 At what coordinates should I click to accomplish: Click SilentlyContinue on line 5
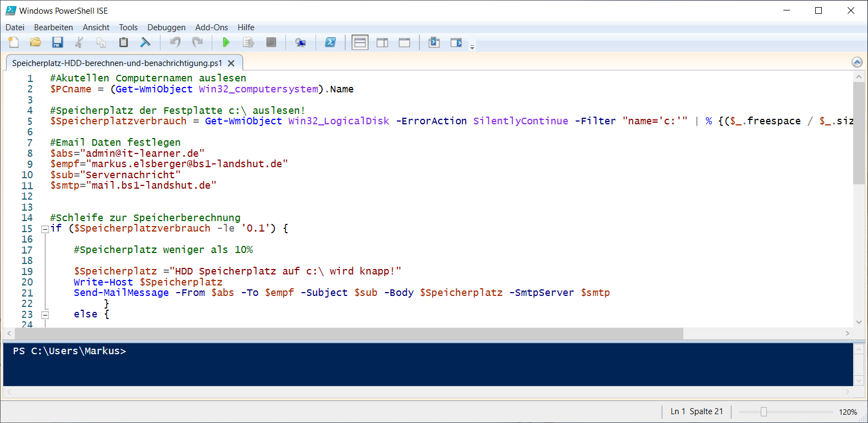521,121
